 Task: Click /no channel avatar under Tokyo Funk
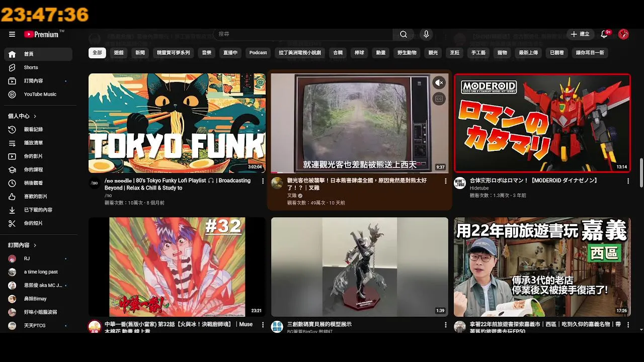[95, 183]
